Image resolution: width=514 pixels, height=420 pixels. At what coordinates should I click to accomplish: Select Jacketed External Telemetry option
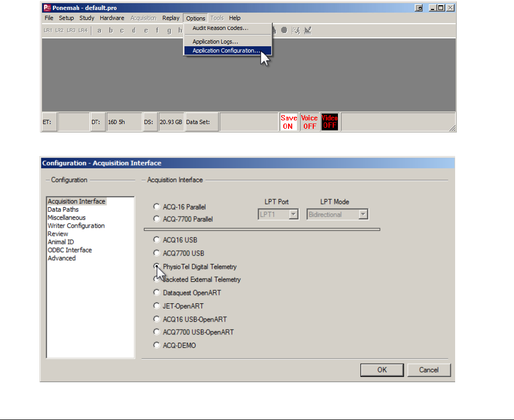point(157,279)
